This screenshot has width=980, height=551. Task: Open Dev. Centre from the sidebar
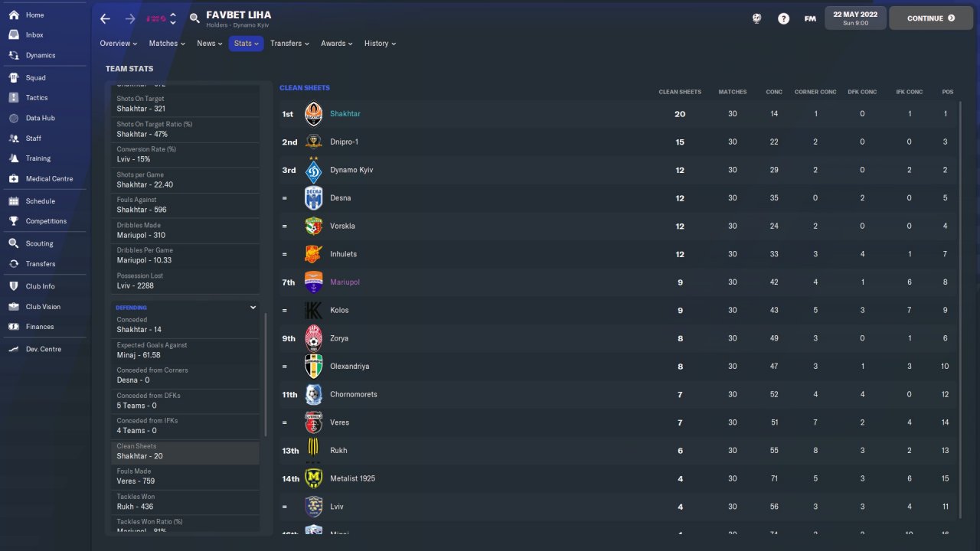pyautogui.click(x=43, y=349)
